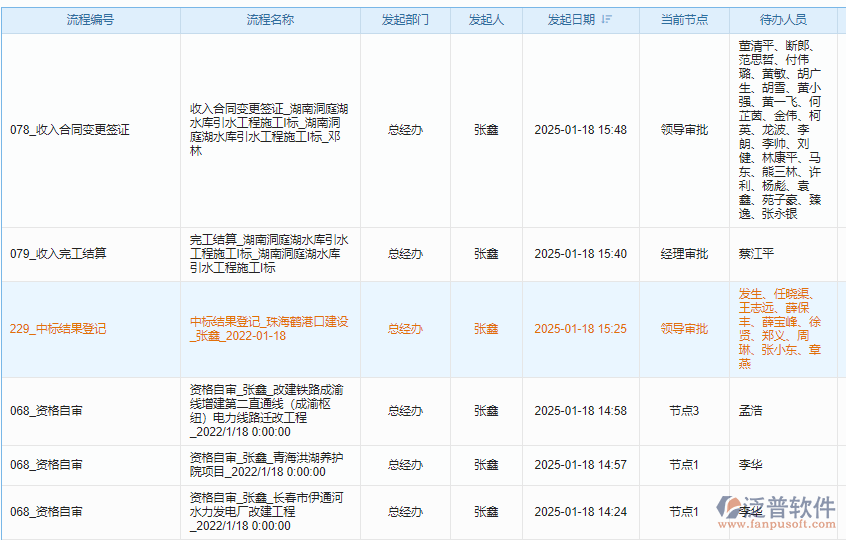Select the 节点3 current node cell
This screenshot has height=540, width=846.
click(684, 410)
